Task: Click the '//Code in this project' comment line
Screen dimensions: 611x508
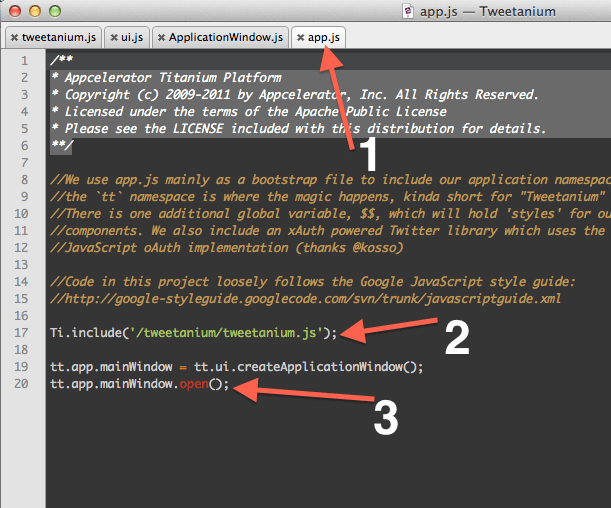Action: 313,282
